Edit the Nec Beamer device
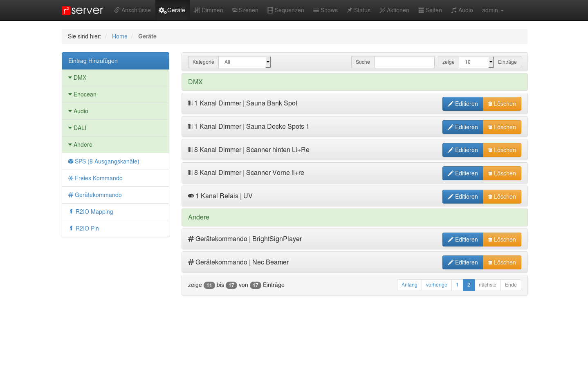588x383 pixels. [462, 262]
